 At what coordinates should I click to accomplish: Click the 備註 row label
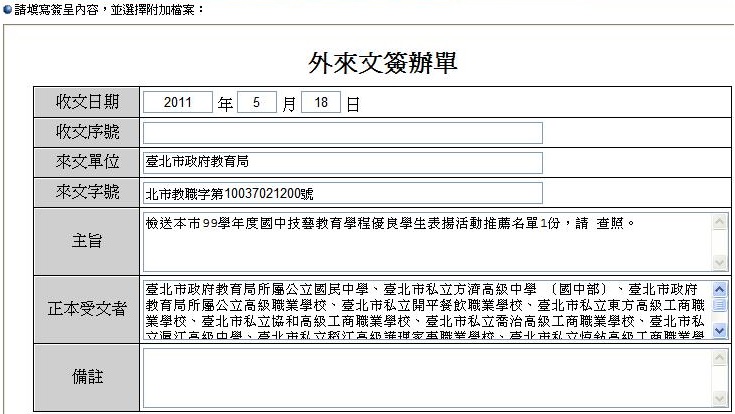coord(87,376)
